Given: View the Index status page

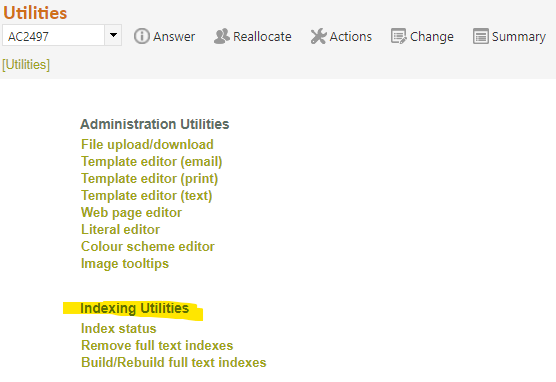Looking at the screenshot, I should 118,328.
